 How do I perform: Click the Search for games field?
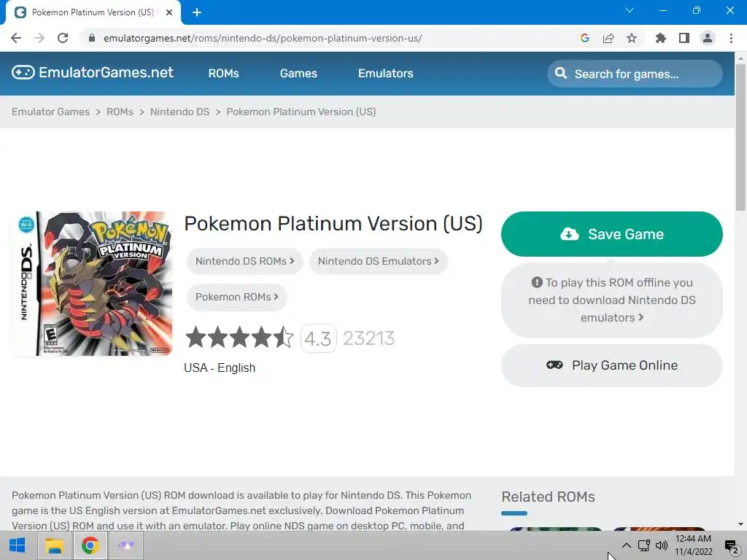coord(635,74)
